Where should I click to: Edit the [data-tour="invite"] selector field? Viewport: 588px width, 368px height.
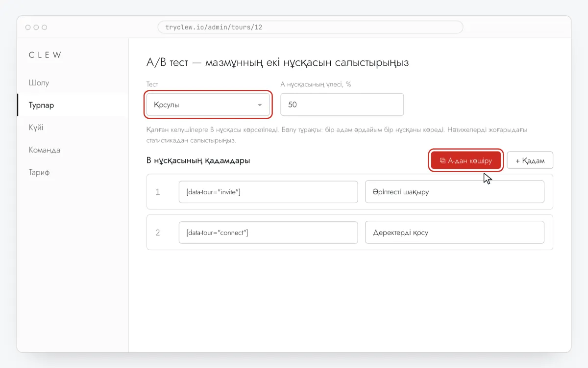(269, 192)
